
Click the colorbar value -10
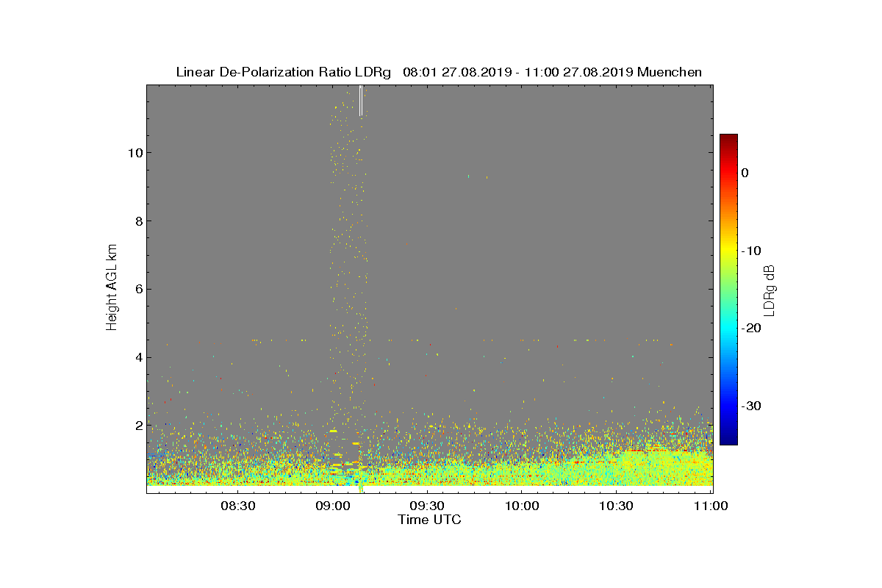[x=750, y=251]
